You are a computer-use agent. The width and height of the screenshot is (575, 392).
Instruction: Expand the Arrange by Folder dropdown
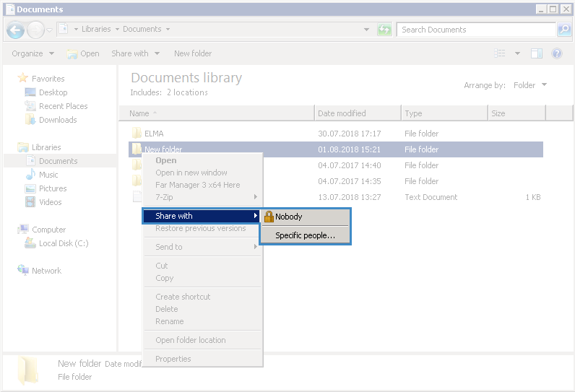coord(529,85)
